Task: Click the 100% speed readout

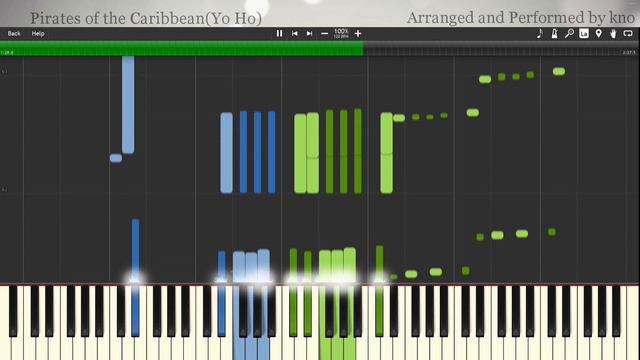Action: pyautogui.click(x=341, y=33)
